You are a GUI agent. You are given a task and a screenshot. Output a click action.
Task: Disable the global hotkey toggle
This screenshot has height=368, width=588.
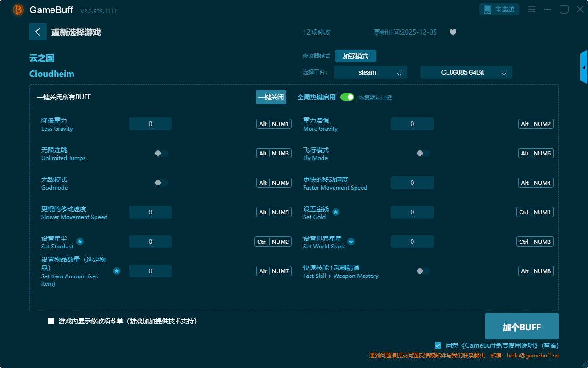pyautogui.click(x=347, y=97)
